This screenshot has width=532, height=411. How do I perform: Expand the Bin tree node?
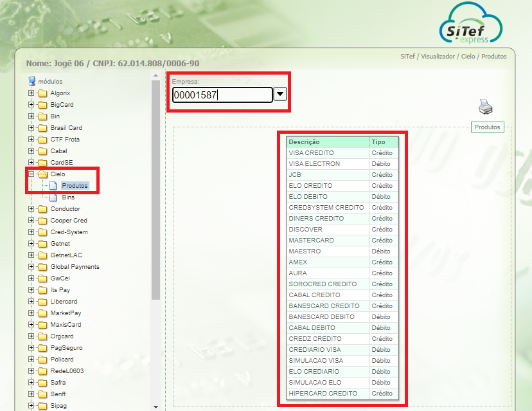pos(31,116)
